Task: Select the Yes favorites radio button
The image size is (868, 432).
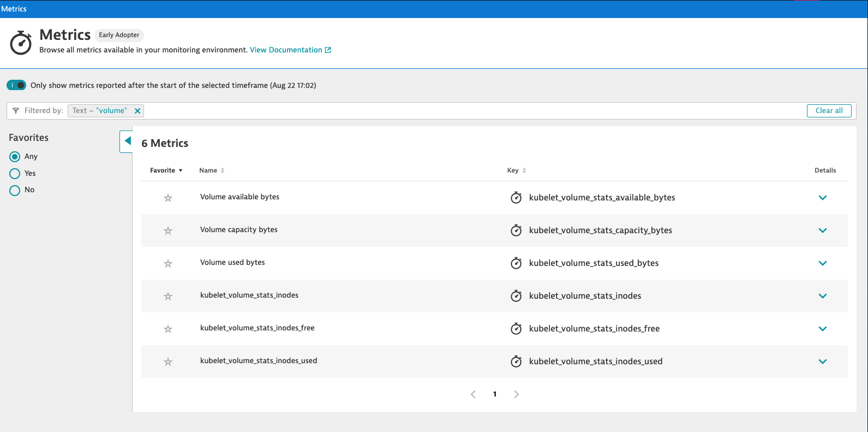Action: pos(15,174)
